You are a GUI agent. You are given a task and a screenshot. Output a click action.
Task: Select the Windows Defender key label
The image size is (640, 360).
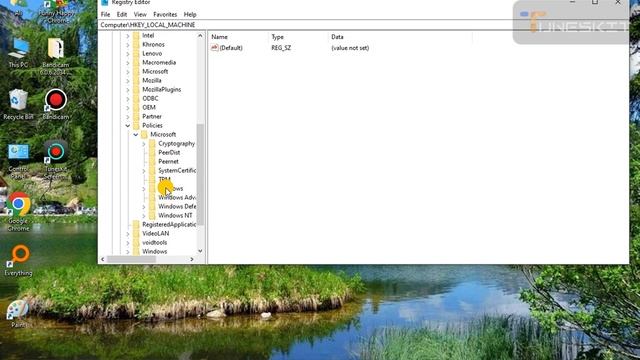(177, 207)
